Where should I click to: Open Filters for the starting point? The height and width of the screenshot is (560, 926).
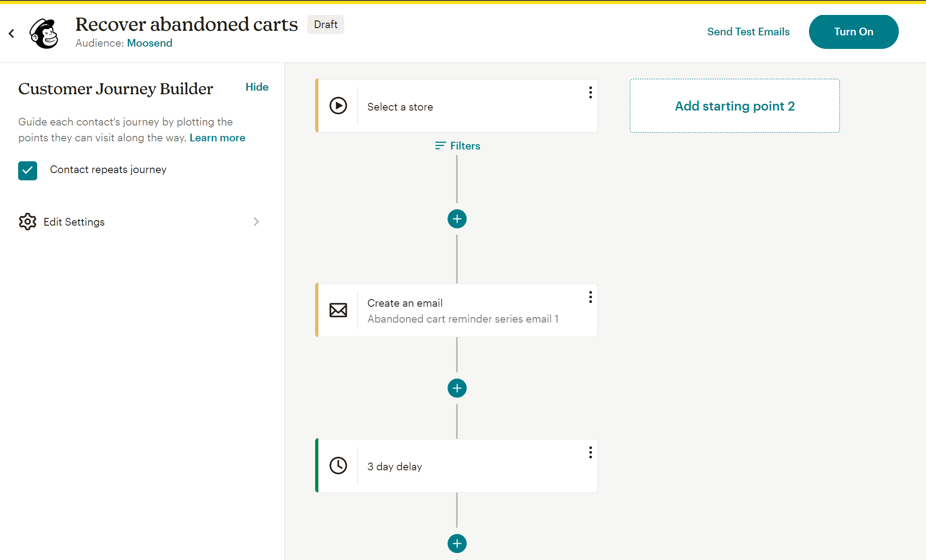click(x=457, y=146)
